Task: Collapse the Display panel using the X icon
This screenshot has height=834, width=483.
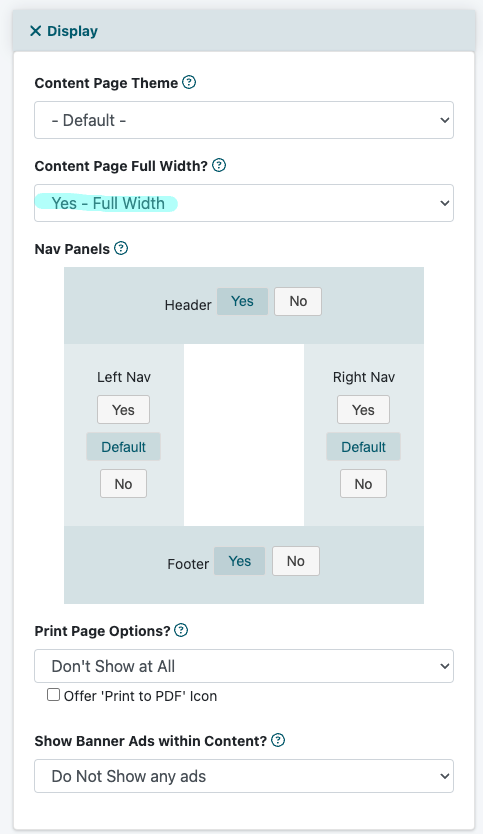Action: (35, 31)
